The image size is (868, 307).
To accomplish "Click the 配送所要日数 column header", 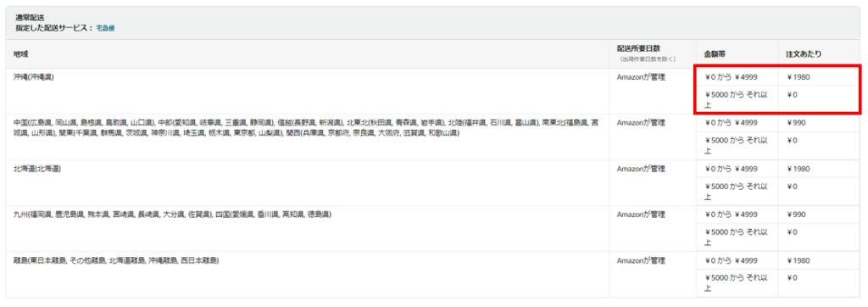I will (x=638, y=49).
